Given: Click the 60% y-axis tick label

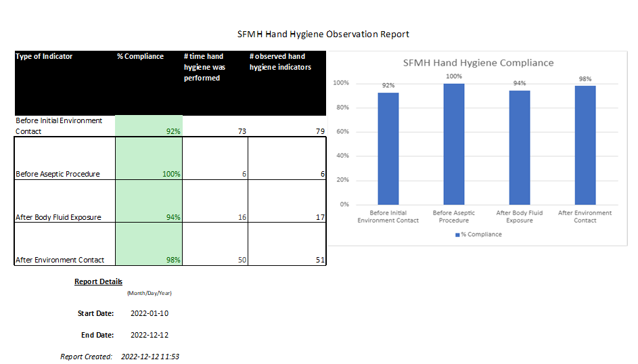Looking at the screenshot, I should 342,131.
